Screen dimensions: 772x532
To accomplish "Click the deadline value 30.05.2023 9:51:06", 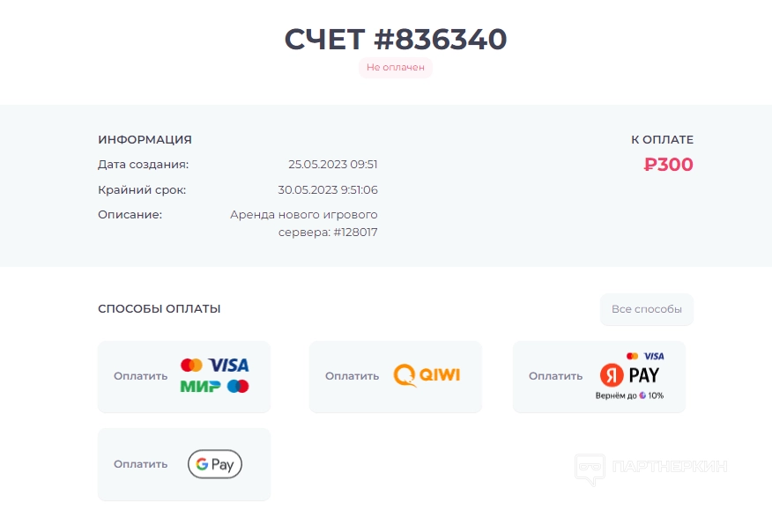I will 328,189.
